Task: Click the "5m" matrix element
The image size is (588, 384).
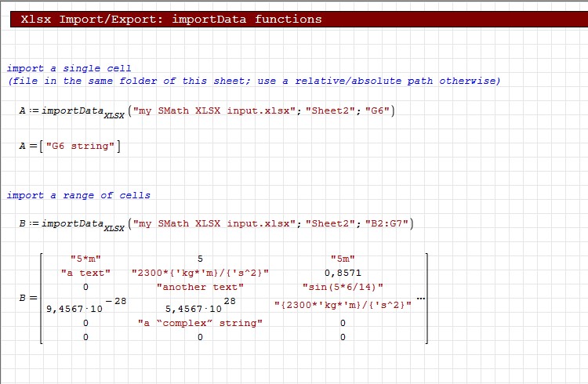Action: pos(343,259)
